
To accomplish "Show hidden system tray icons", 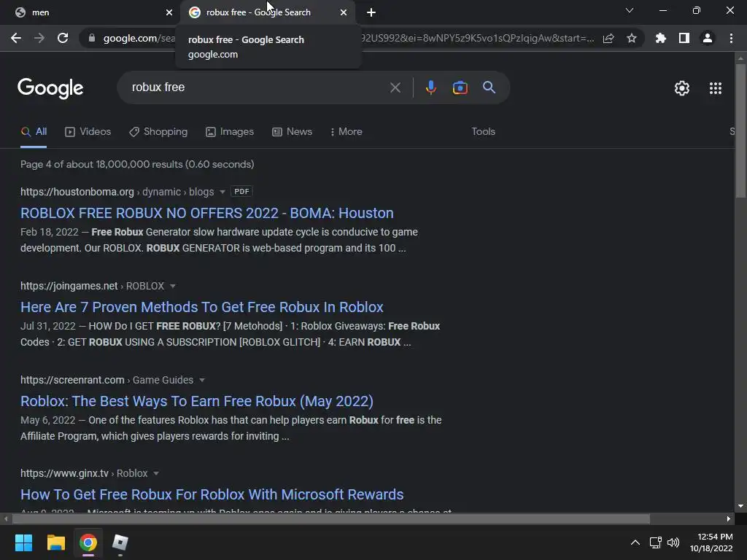I will click(635, 542).
